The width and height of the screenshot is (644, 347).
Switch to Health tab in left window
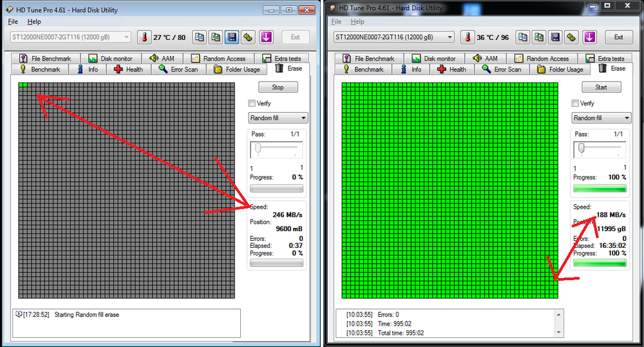click(x=129, y=70)
